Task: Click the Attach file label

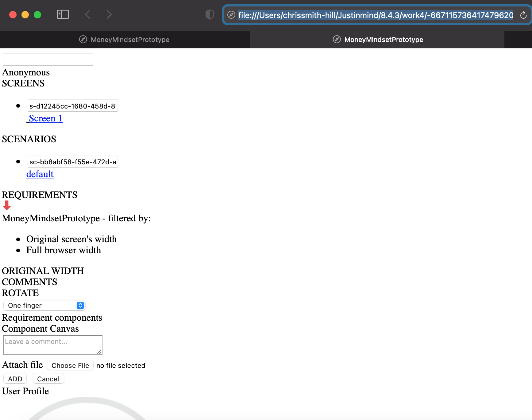Action: [x=22, y=365]
